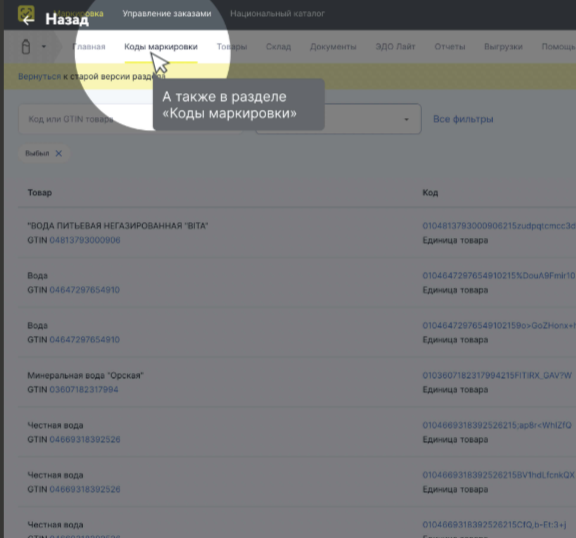Open the Отчеты tab
Screen dimensions: 576x538
(450, 47)
